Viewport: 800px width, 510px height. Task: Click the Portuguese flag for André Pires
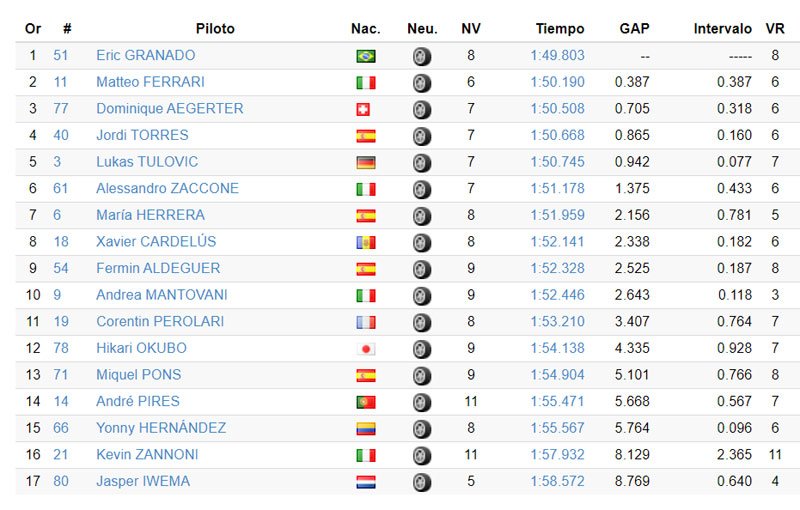[366, 402]
